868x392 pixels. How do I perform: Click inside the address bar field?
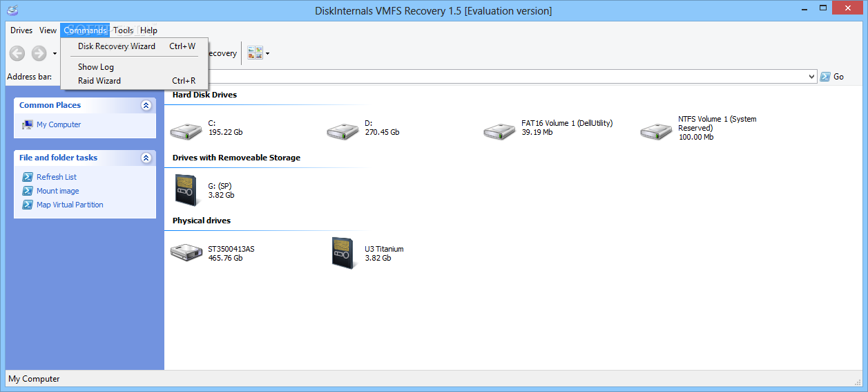click(508, 77)
